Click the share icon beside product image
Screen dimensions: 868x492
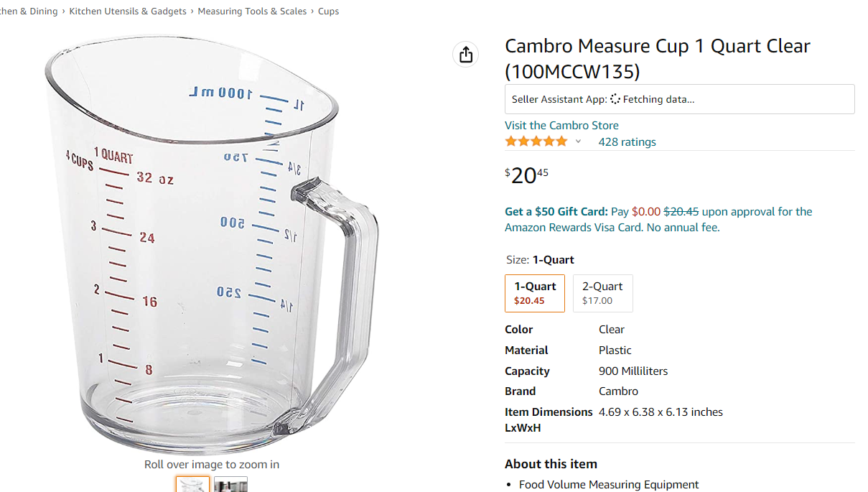point(466,55)
